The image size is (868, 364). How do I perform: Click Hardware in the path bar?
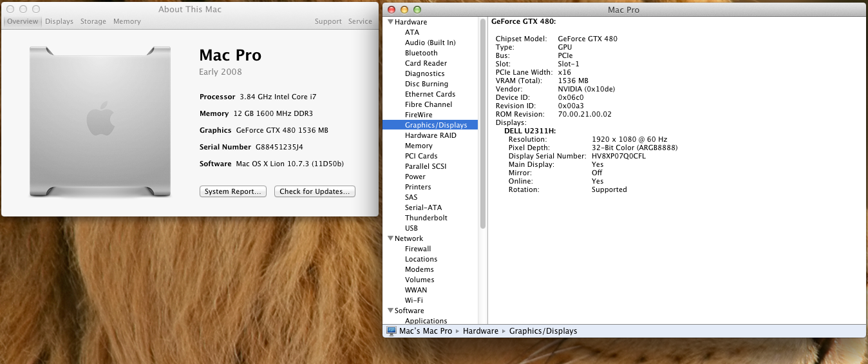pos(480,330)
